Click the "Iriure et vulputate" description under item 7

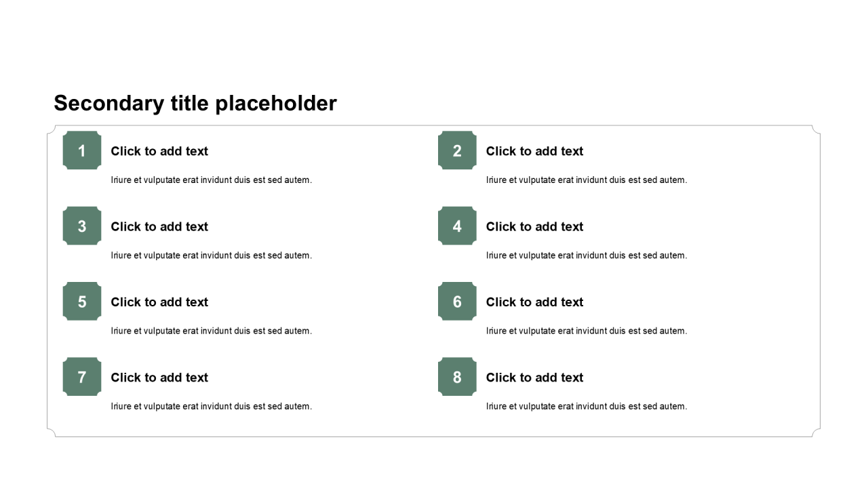point(212,407)
